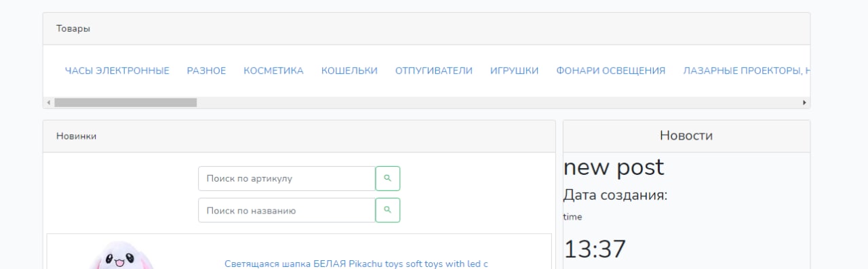
Task: Click the Новости panel header
Action: point(686,136)
